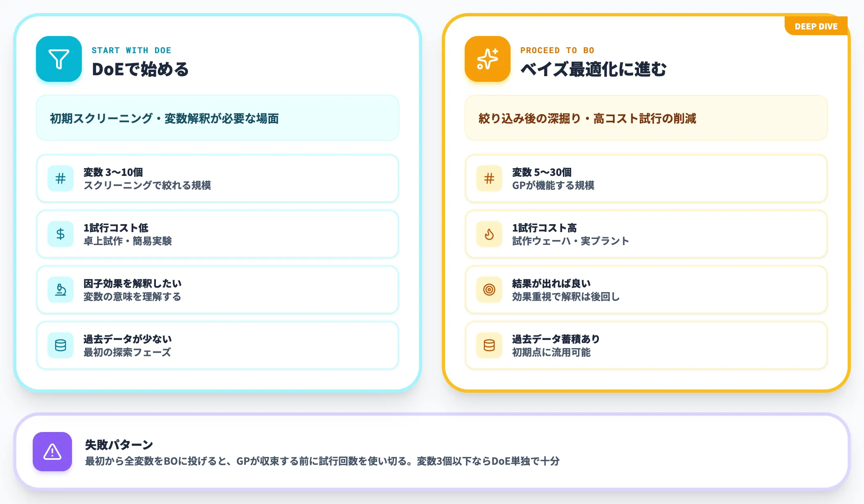864x504 pixels.
Task: Click the ベイズ最適化に進む heading
Action: [x=594, y=69]
